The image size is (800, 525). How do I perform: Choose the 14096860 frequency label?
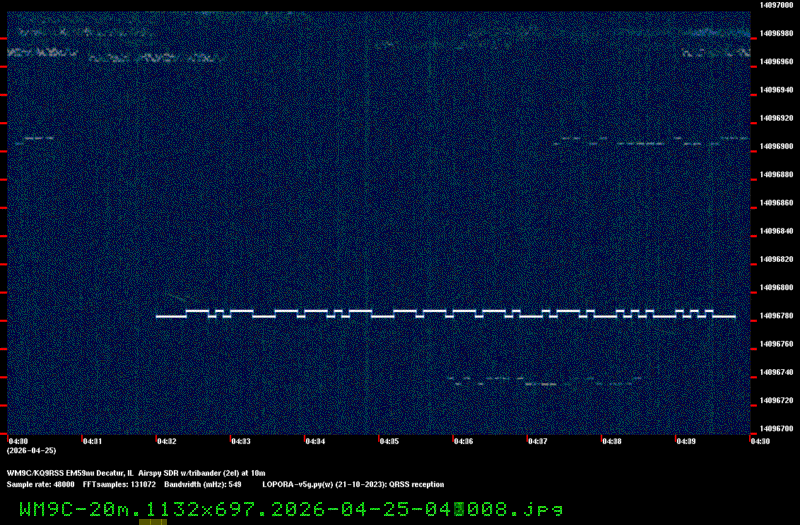click(x=777, y=203)
